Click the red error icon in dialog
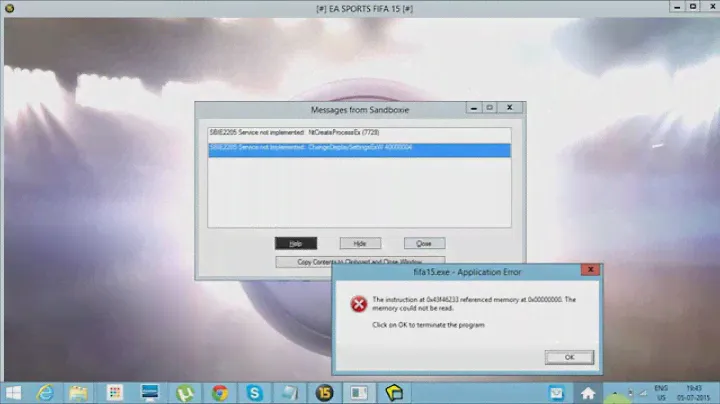720x404 pixels. [x=357, y=304]
